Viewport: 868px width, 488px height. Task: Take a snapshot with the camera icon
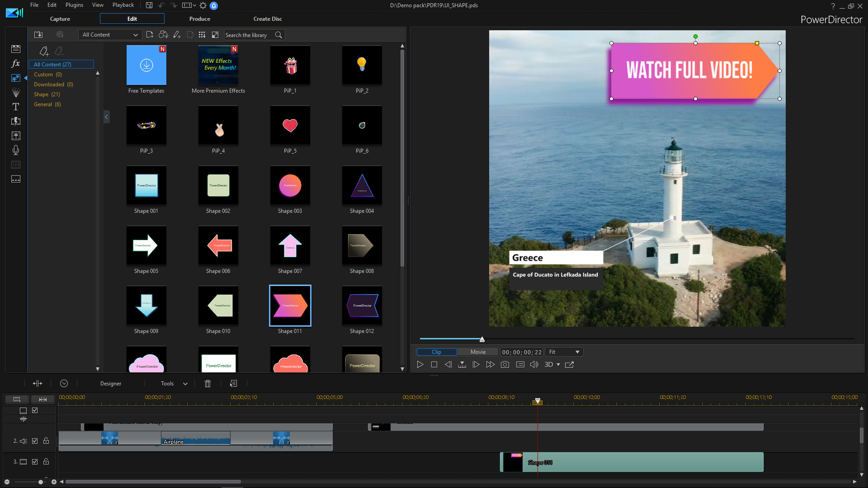click(505, 364)
